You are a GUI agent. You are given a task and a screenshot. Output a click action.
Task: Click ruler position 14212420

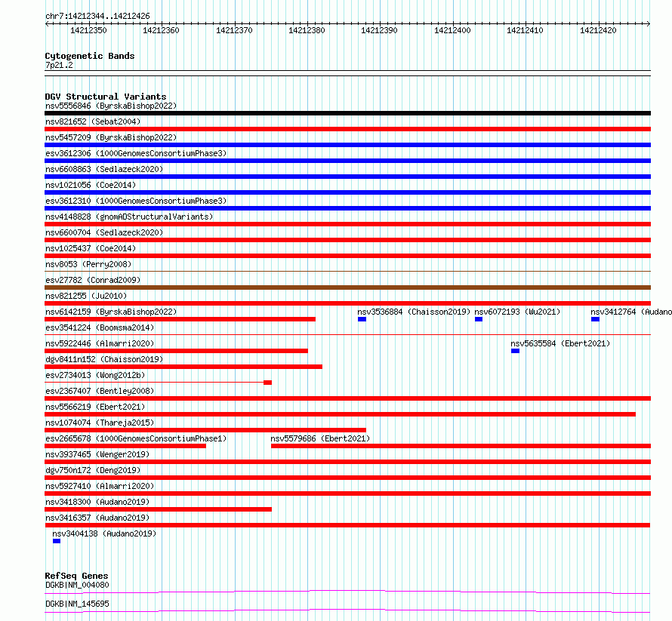[598, 30]
